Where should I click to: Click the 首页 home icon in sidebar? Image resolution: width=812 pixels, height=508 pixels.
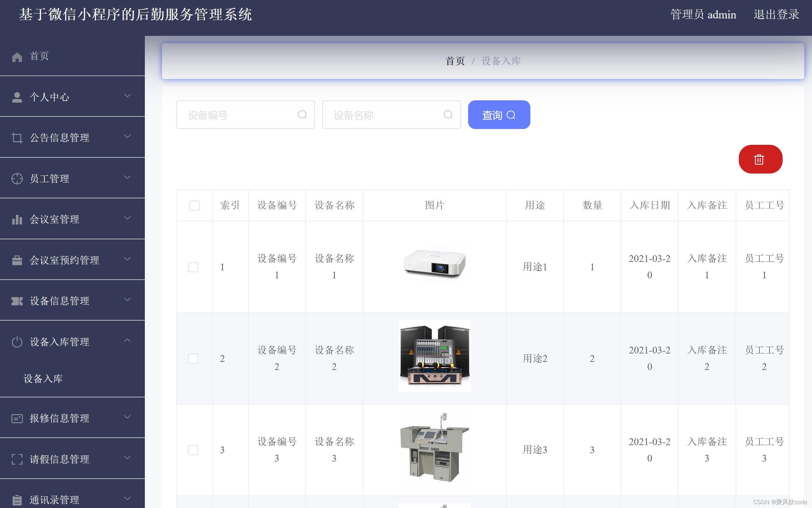coord(17,56)
